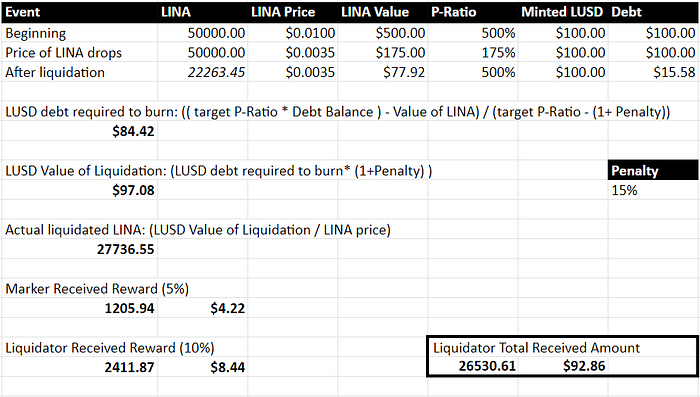Viewport: 700px width, 397px height.
Task: Select the $15.58 debt cell
Action: (x=653, y=72)
